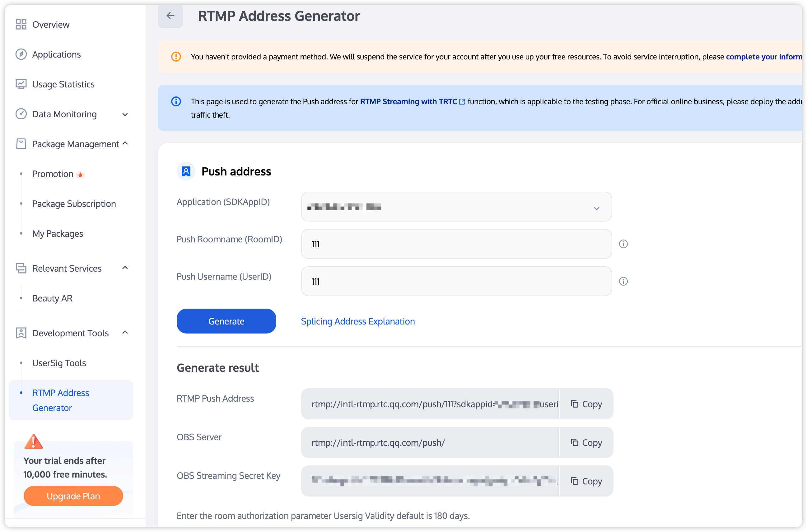Collapse the Development Tools section
The height and width of the screenshot is (532, 807).
[125, 333]
